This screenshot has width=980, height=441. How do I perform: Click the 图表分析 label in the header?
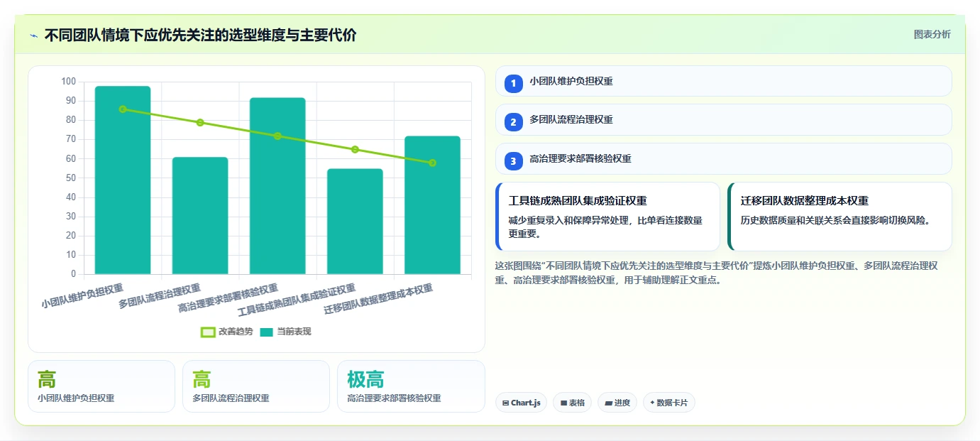(x=932, y=35)
